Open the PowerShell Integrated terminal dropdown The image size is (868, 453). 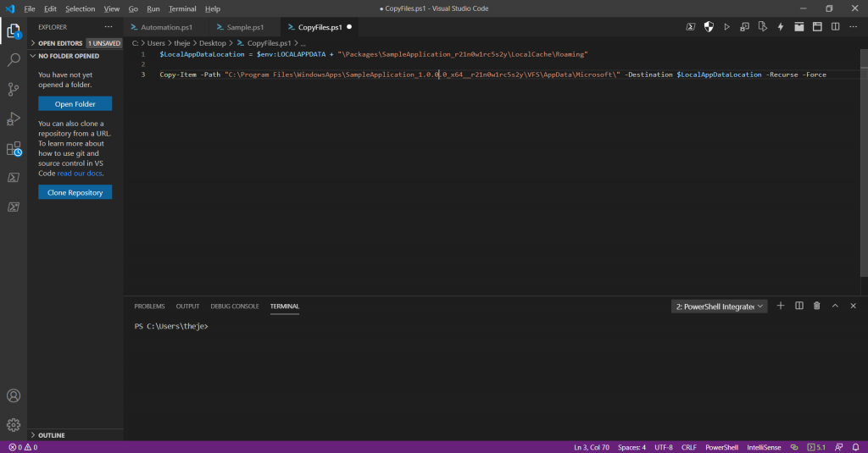pyautogui.click(x=720, y=307)
